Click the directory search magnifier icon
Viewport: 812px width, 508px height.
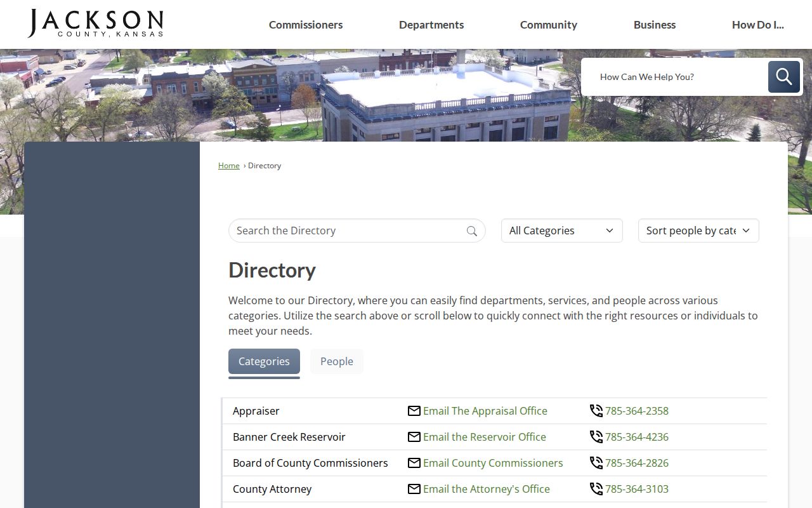472,231
